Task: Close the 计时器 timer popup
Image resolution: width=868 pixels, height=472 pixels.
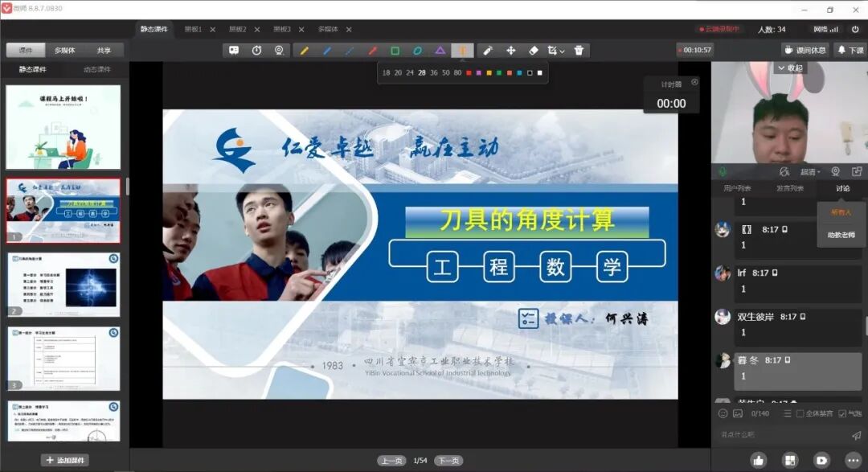Action: point(694,82)
